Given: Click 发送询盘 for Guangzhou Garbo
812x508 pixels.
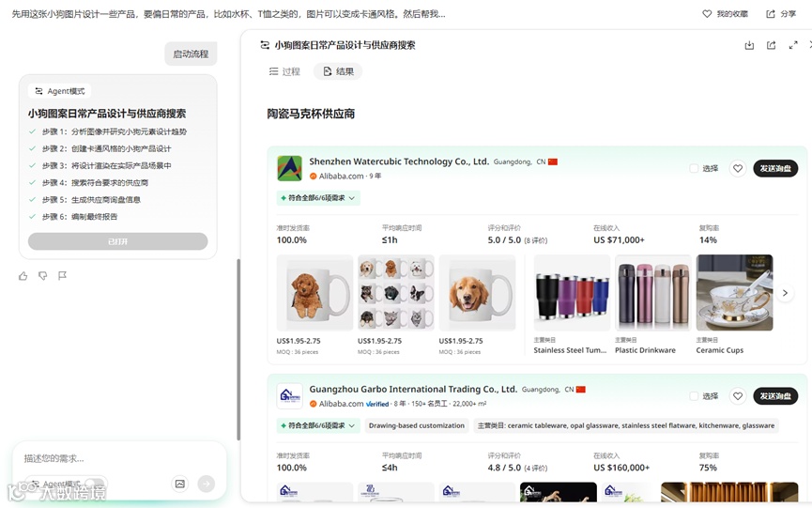Looking at the screenshot, I should click(x=775, y=396).
